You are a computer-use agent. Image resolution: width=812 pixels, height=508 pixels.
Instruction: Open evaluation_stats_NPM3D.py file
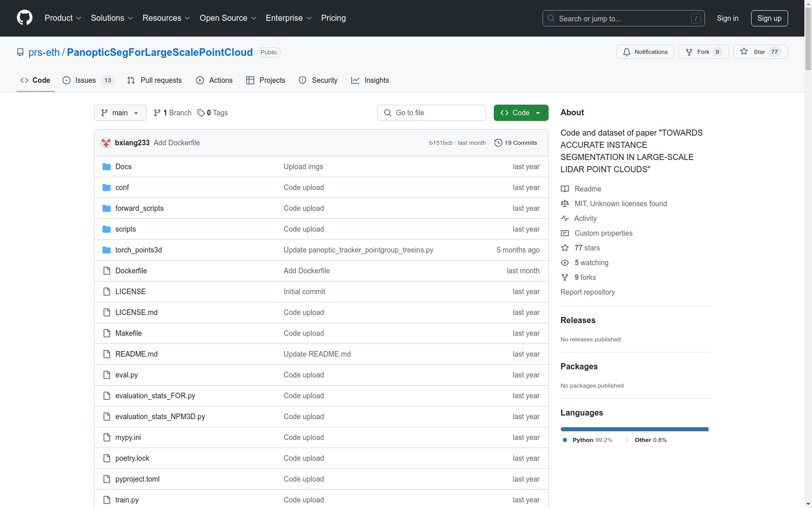tap(160, 417)
